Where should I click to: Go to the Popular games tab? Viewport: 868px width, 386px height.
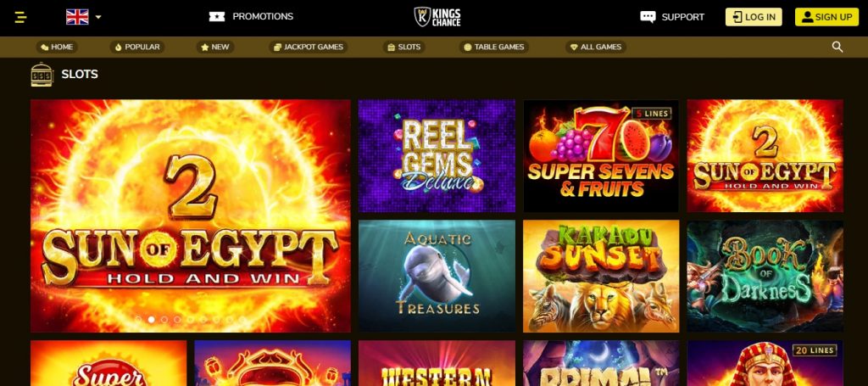[x=136, y=47]
